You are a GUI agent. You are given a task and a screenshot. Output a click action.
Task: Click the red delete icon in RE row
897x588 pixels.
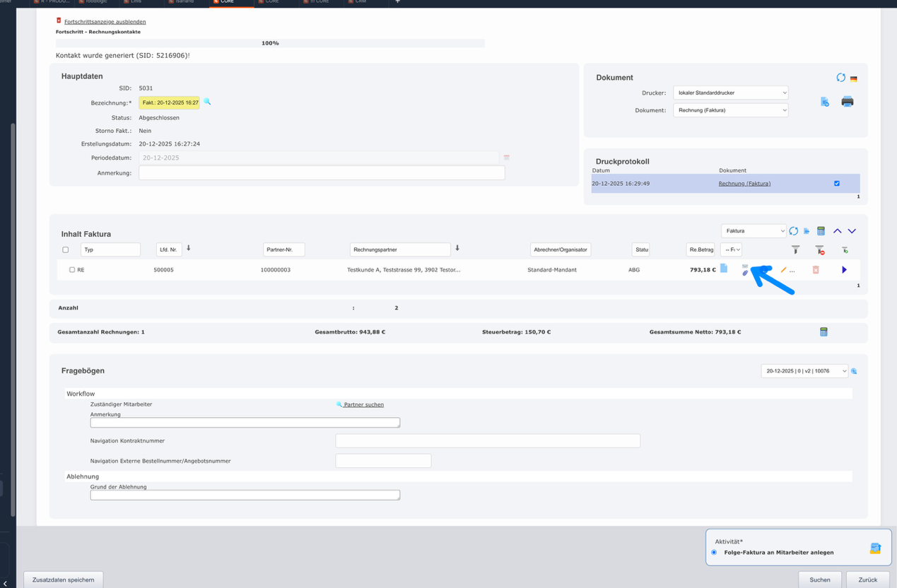[815, 270]
